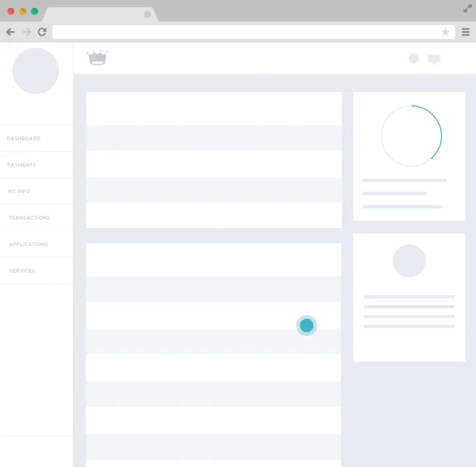The height and width of the screenshot is (467, 476).
Task: Toggle fullscreen with the expand arrows icon
Action: point(467,9)
